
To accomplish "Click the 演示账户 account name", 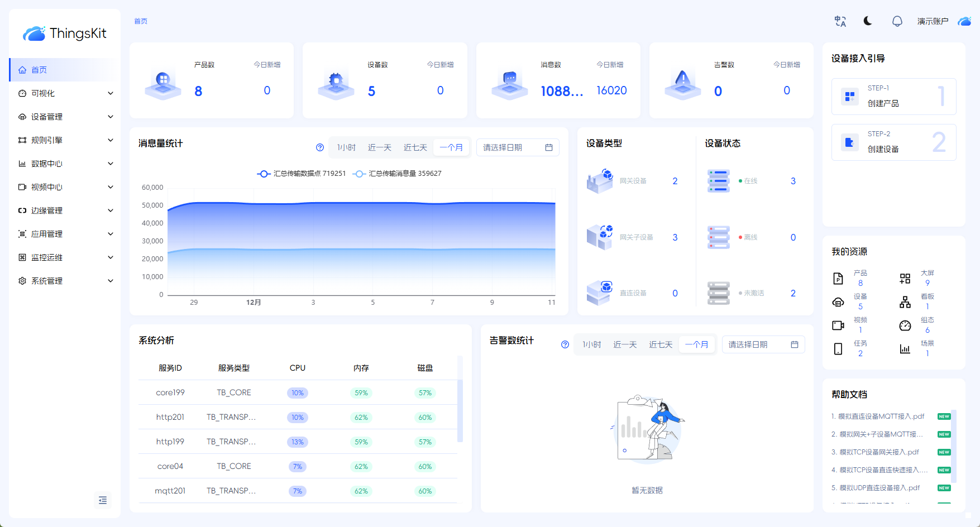I will [x=933, y=21].
